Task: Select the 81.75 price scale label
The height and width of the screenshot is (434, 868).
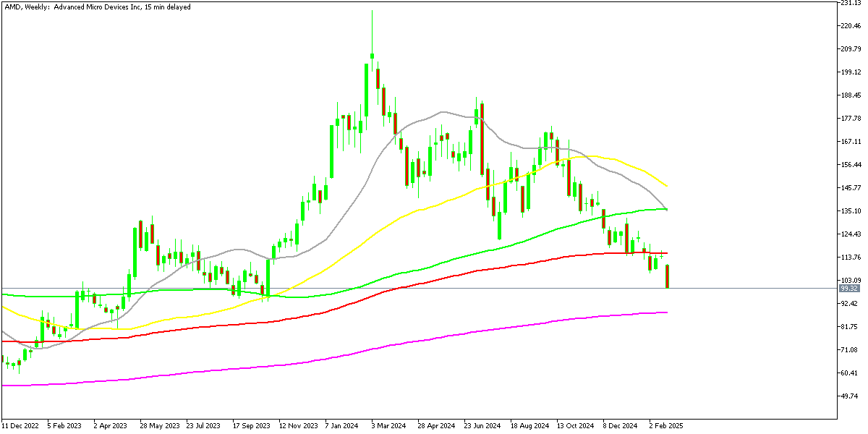Action: point(850,327)
